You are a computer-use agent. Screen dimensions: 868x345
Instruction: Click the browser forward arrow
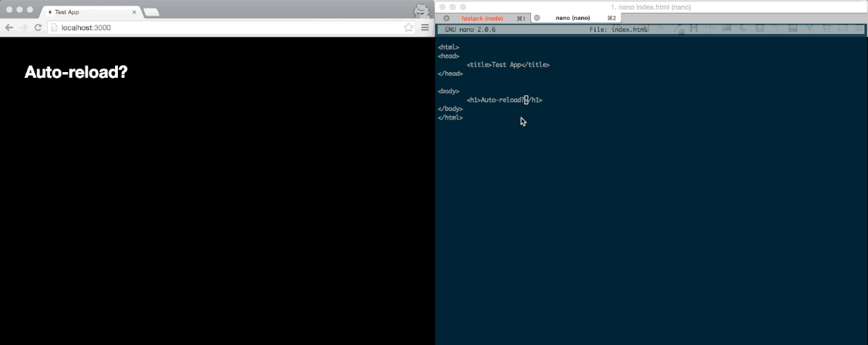(x=23, y=28)
